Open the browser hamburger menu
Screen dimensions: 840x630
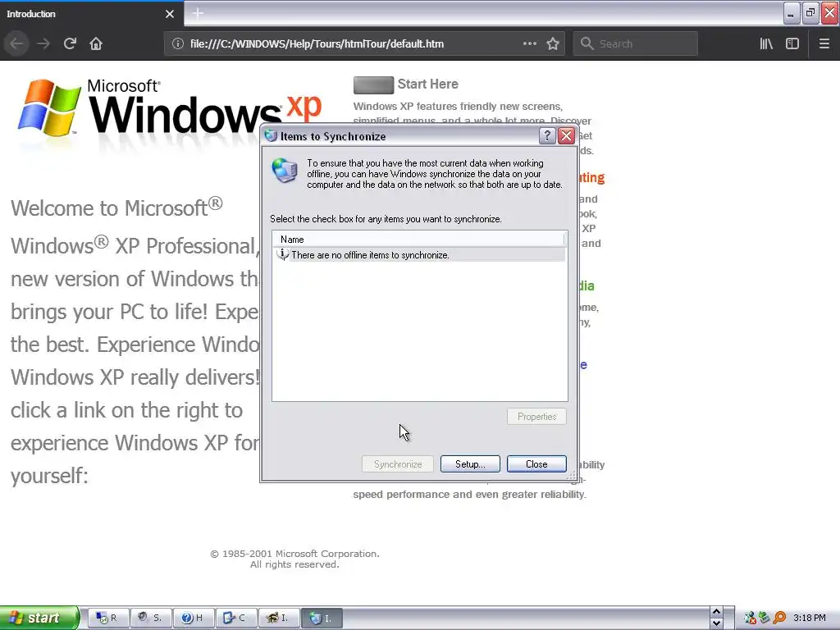point(824,43)
